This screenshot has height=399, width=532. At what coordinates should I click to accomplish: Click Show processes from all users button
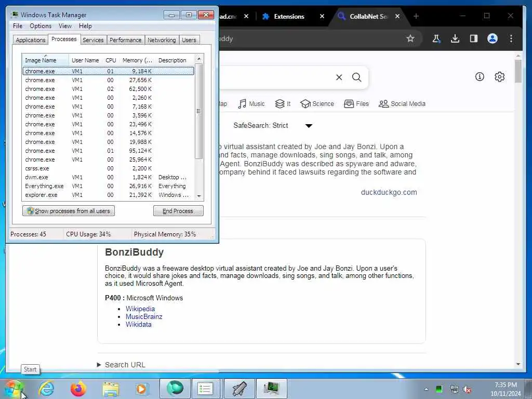tap(69, 211)
